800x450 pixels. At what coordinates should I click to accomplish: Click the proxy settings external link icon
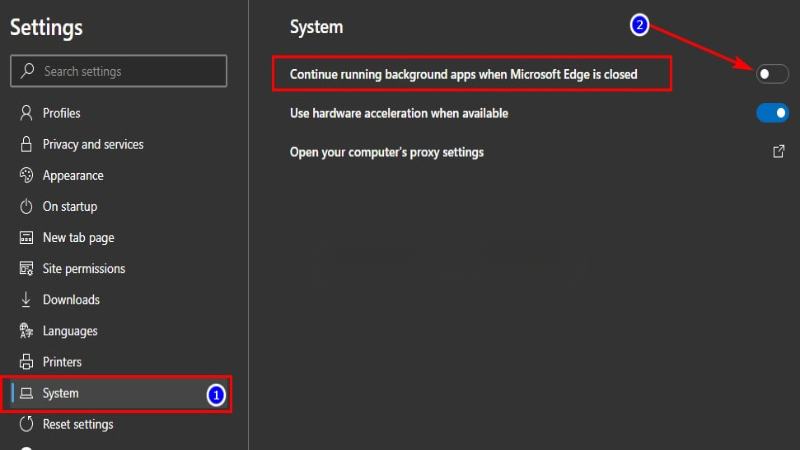point(779,152)
